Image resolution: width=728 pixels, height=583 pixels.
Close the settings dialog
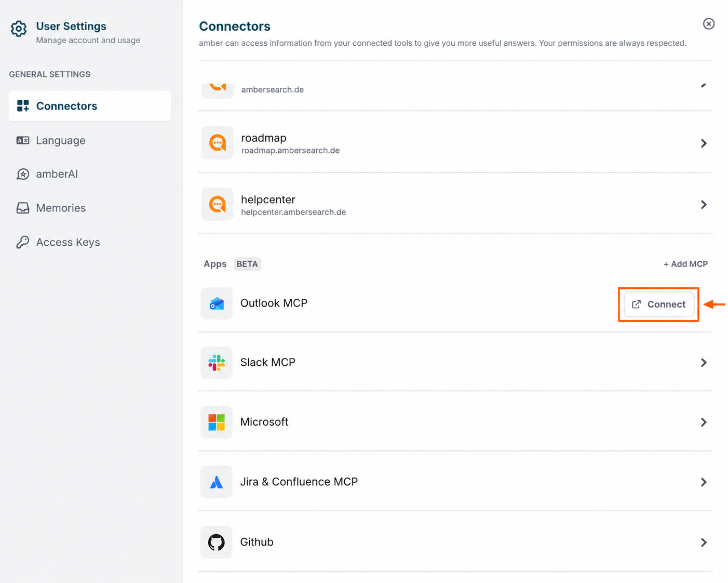(709, 24)
